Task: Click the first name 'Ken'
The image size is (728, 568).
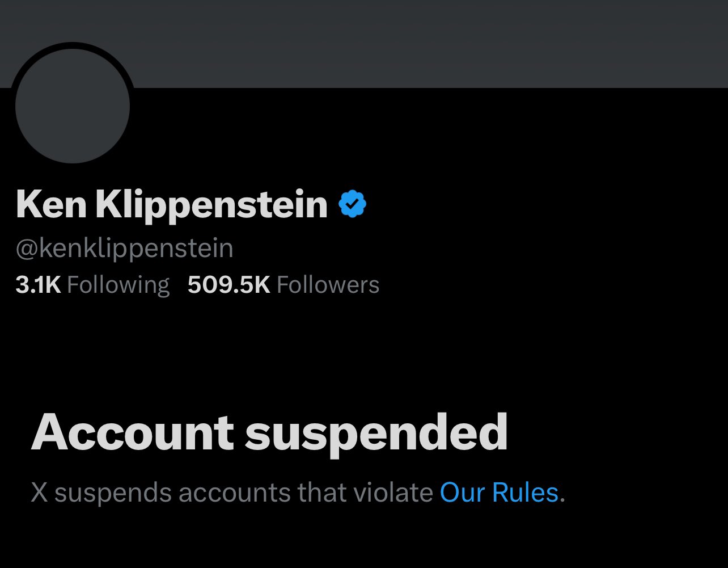Action: [51, 204]
